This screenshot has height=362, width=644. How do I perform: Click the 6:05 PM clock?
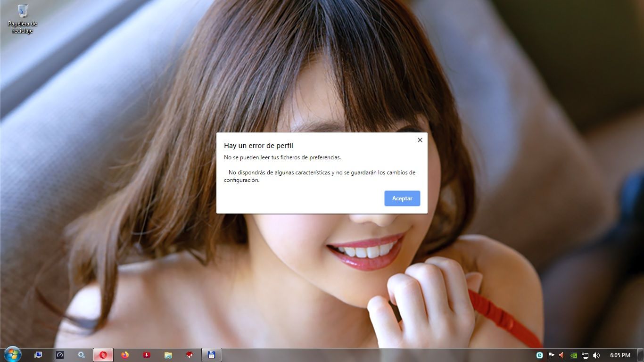pyautogui.click(x=620, y=355)
